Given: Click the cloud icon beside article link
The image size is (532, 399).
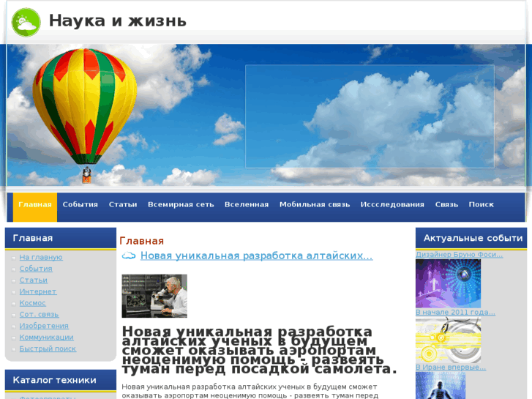Looking at the screenshot, I should click(129, 256).
